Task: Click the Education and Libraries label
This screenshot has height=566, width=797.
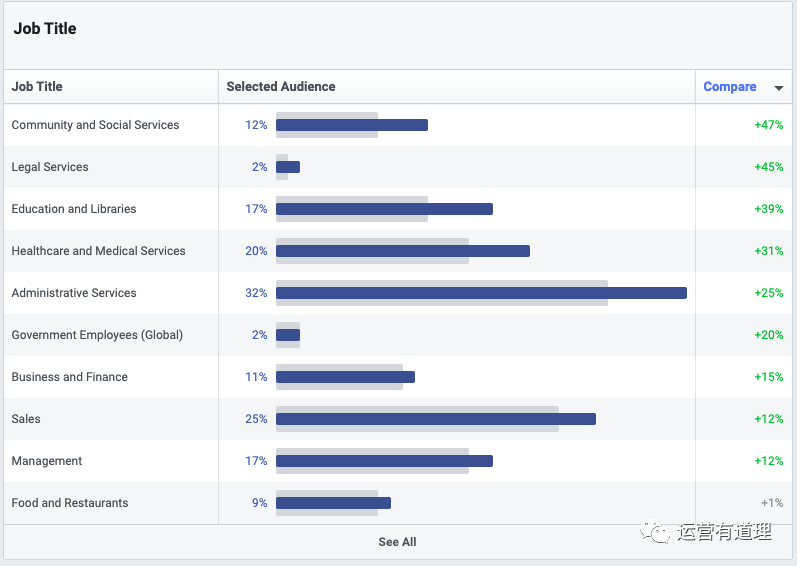Action: point(74,209)
